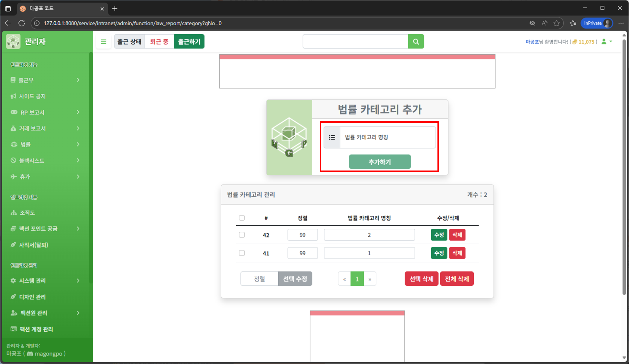Click the RP 보고서 gamepad icon
This screenshot has width=629, height=364.
[14, 112]
